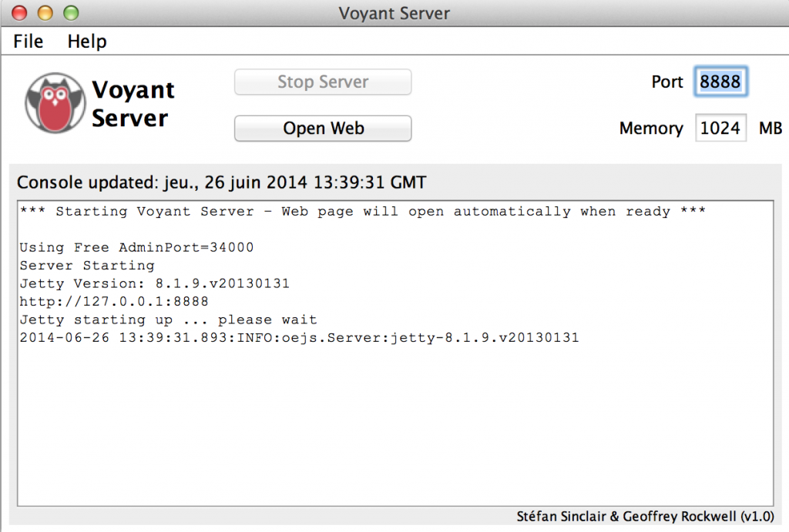Click the 'Jetty starting up ... please wait' line
This screenshot has width=789, height=532.
click(x=168, y=320)
